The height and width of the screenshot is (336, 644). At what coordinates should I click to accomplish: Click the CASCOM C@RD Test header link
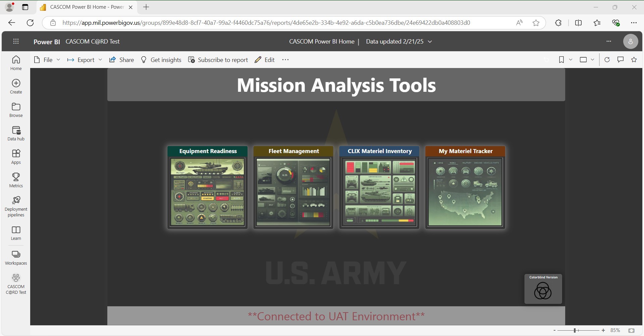(93, 41)
